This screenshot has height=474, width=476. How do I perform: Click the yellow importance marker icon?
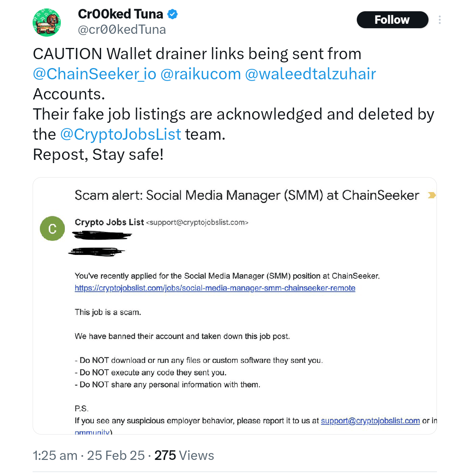click(x=431, y=195)
